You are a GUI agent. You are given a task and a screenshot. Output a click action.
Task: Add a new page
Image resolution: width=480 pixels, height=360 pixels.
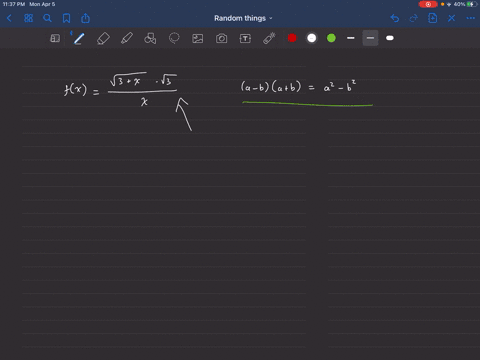(x=432, y=18)
